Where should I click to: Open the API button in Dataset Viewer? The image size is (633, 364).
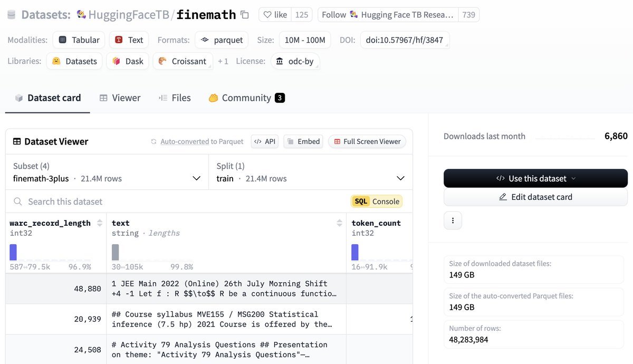[264, 141]
